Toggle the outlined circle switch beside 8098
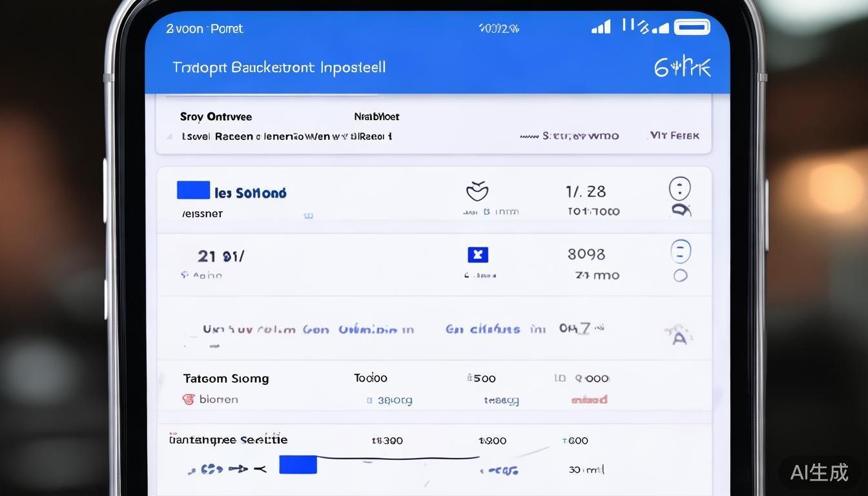Viewport: 868px width, 496px height. click(680, 251)
